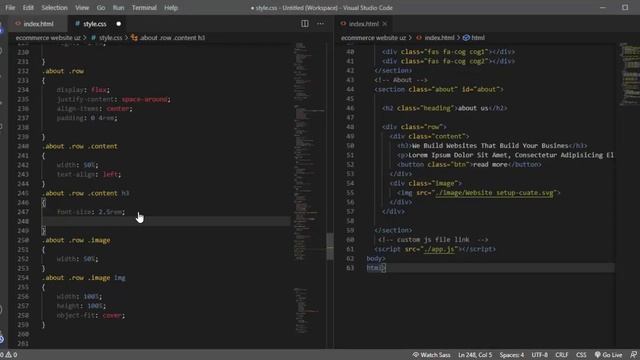This screenshot has height=360, width=640.
Task: Click 'We Build Websites That Build Your Busines' text
Action: coord(490,146)
